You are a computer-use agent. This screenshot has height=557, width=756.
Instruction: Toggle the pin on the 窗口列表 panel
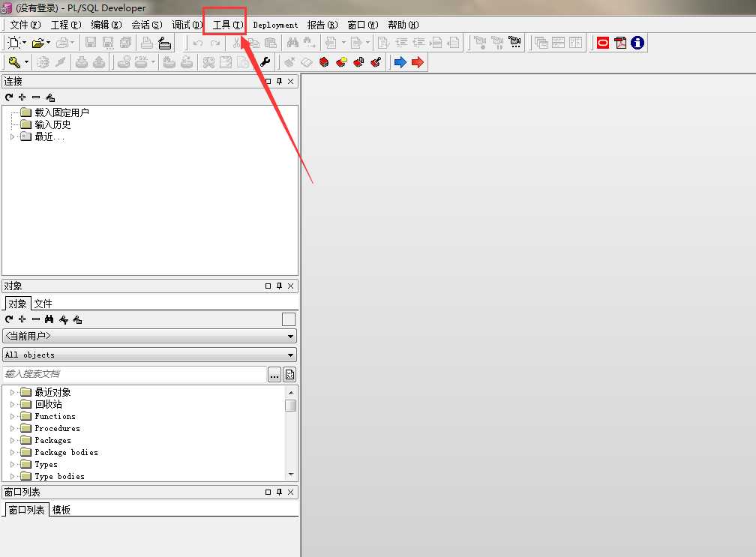[279, 492]
